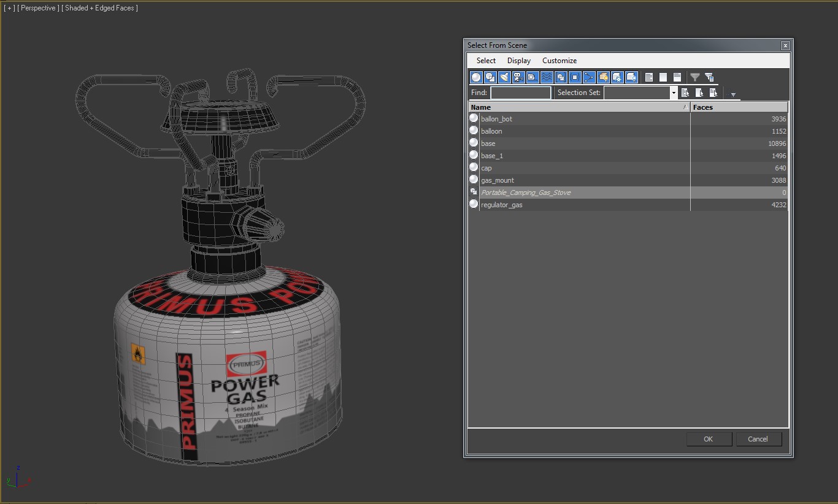Viewport: 838px width, 504px height.
Task: Open the Select menu
Action: pyautogui.click(x=486, y=61)
